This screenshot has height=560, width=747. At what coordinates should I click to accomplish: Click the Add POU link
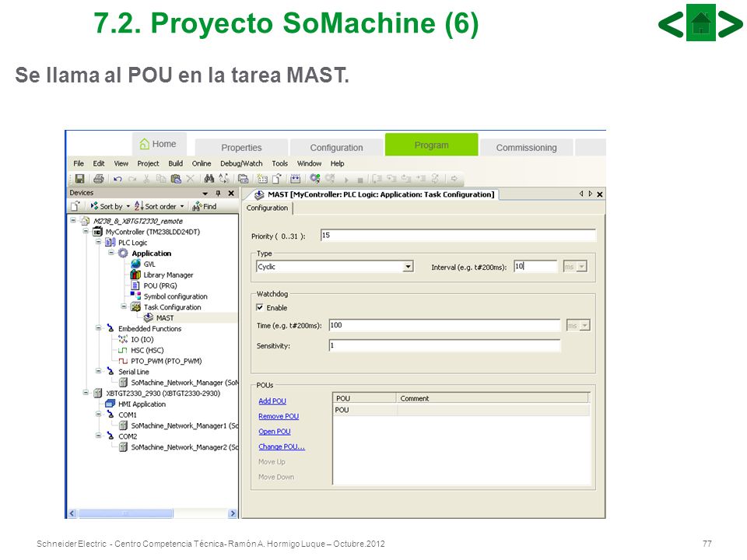coord(272,401)
